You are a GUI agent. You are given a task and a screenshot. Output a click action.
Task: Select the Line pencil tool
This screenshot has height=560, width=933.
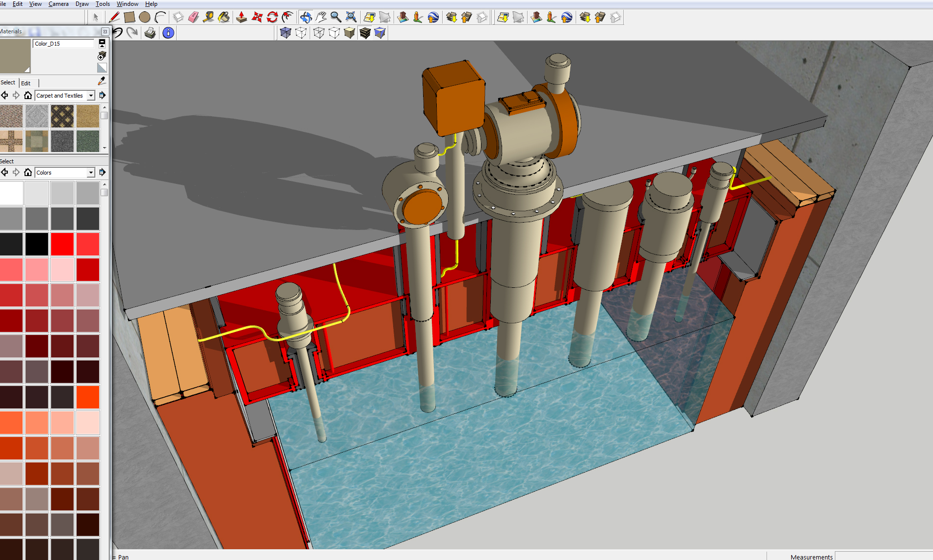coord(114,18)
